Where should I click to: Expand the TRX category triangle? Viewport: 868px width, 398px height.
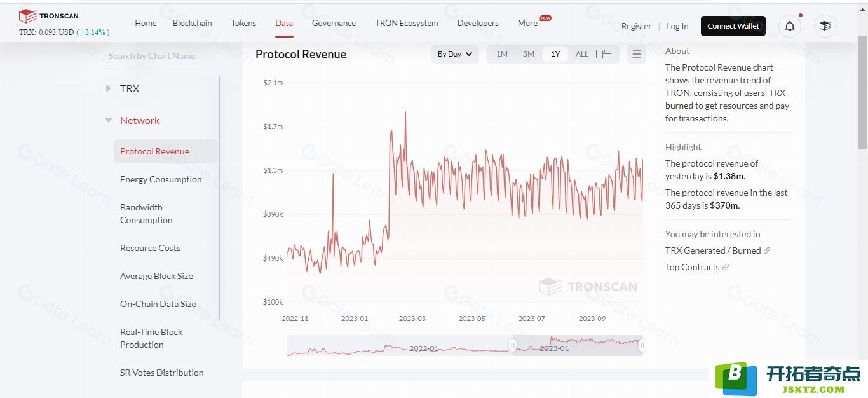[x=109, y=88]
